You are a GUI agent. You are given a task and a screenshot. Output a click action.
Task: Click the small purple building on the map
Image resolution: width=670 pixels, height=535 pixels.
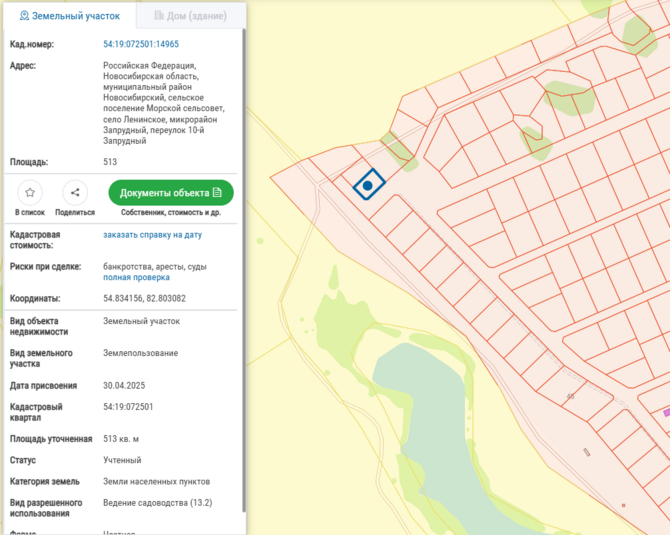[x=667, y=412]
